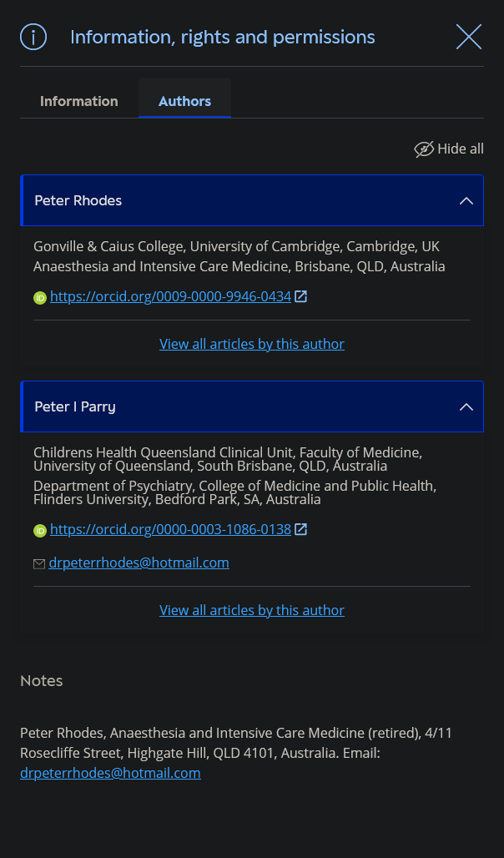View all articles by Peter Rhodes
Viewport: 504px width, 858px height.
(252, 344)
